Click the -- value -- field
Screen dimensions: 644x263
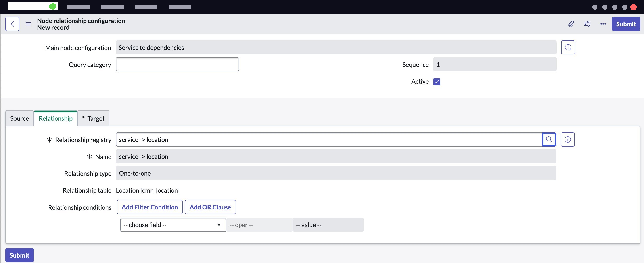tap(328, 225)
